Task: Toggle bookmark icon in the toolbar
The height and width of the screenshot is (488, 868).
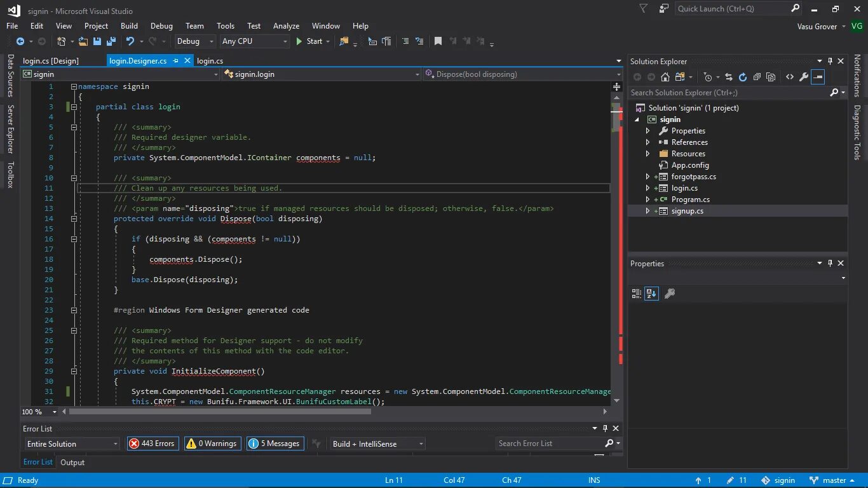Action: 438,41
